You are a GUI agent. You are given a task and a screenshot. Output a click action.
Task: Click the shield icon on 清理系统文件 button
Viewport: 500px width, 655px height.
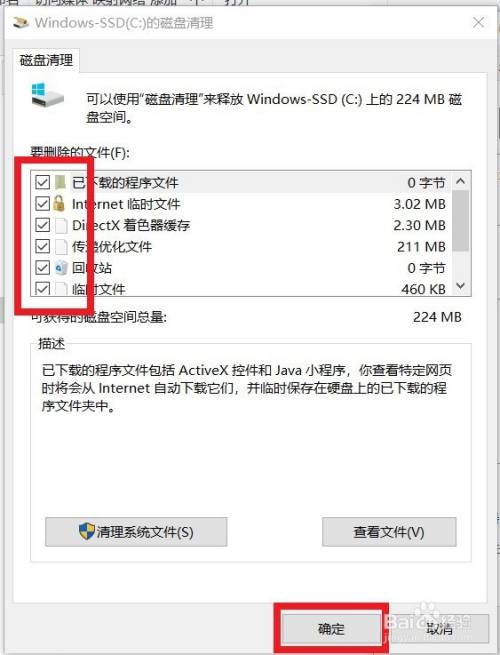click(x=86, y=531)
